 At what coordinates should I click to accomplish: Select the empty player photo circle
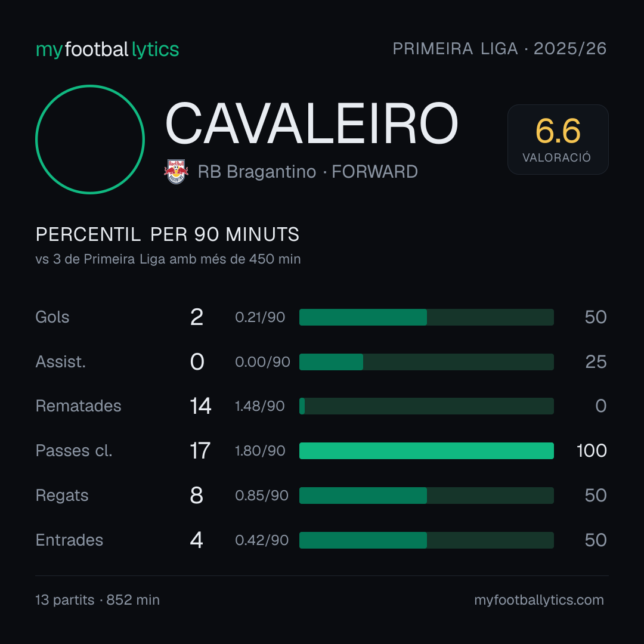[x=90, y=139]
